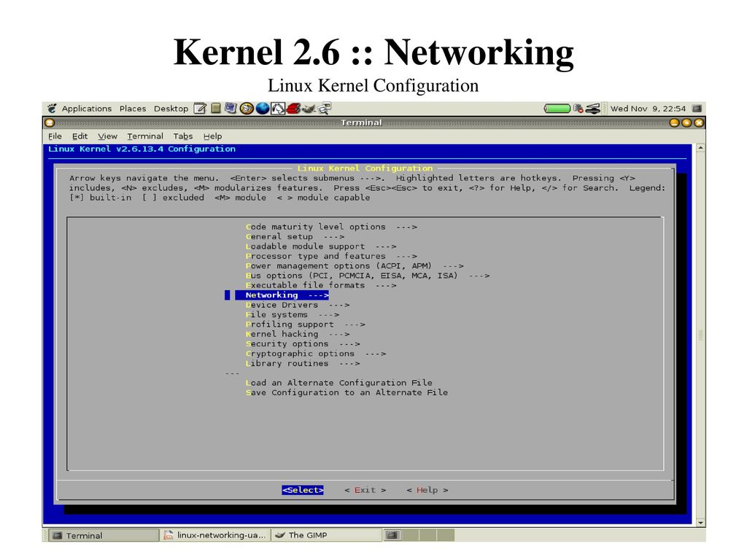The image size is (747, 560).
Task: Maximize the Terminal window
Action: click(686, 122)
